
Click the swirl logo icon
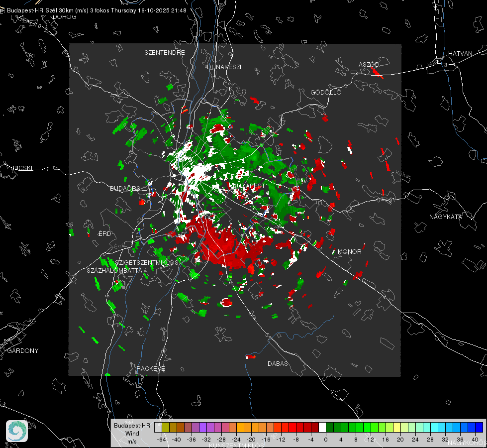coord(17,431)
